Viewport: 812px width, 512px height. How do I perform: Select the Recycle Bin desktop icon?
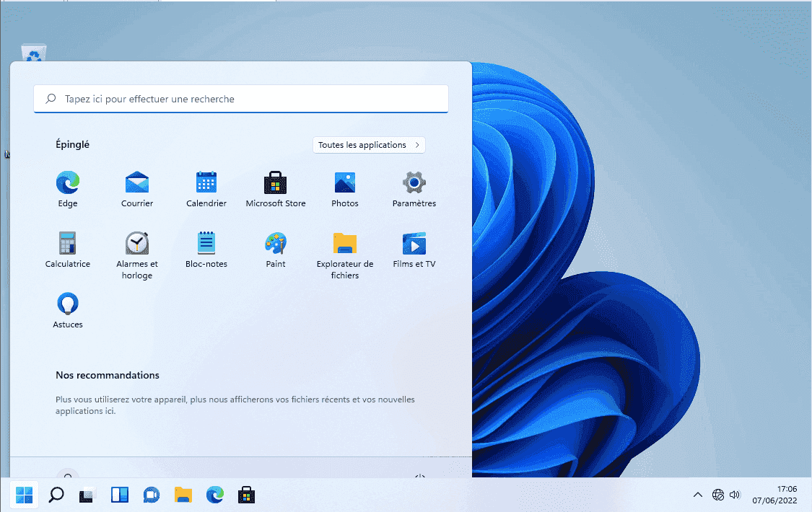click(34, 53)
